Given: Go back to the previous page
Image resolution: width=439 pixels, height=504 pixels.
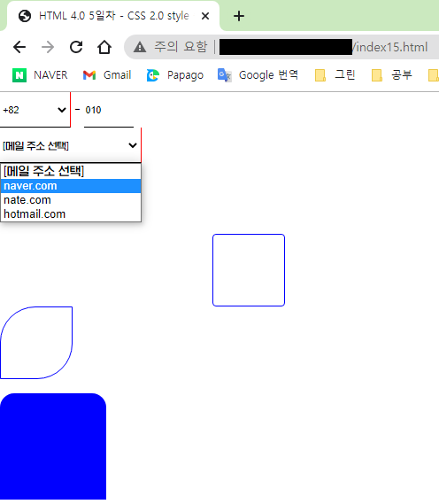Looking at the screenshot, I should click(19, 47).
